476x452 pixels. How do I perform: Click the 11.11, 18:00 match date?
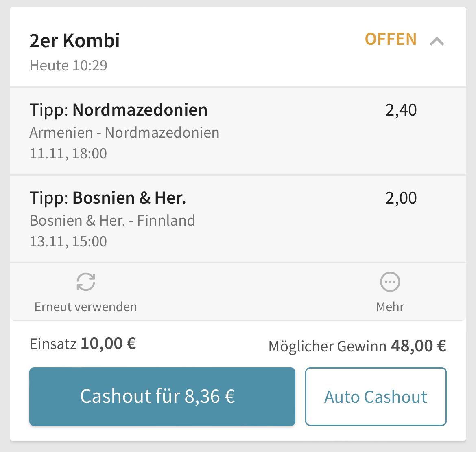coord(68,154)
